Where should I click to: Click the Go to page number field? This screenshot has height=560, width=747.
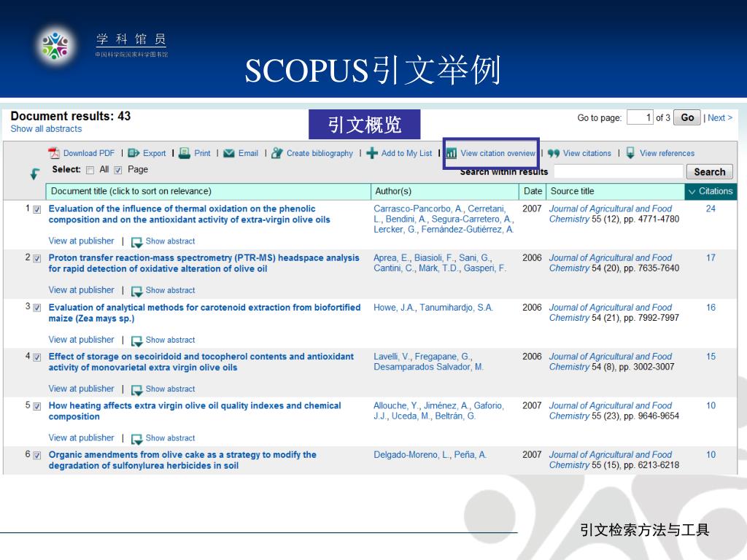640,117
